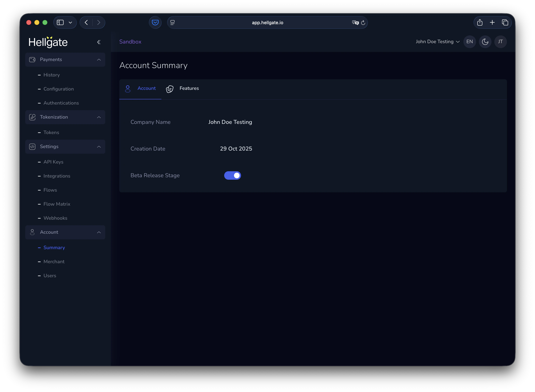The width and height of the screenshot is (535, 392).
Task: Open Payments History
Action: (51, 75)
